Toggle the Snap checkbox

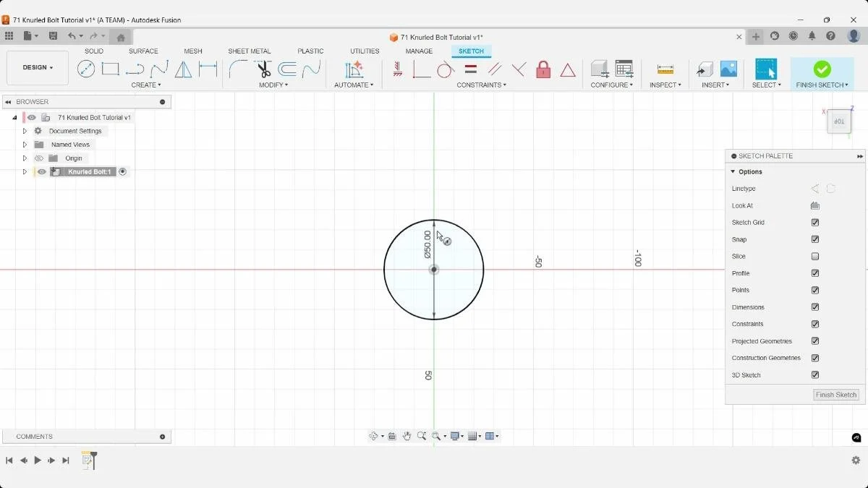815,239
